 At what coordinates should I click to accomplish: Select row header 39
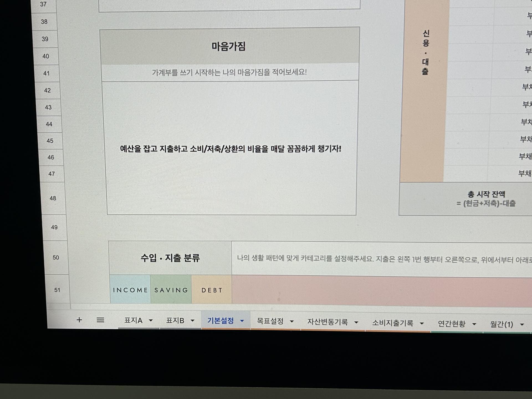click(45, 39)
